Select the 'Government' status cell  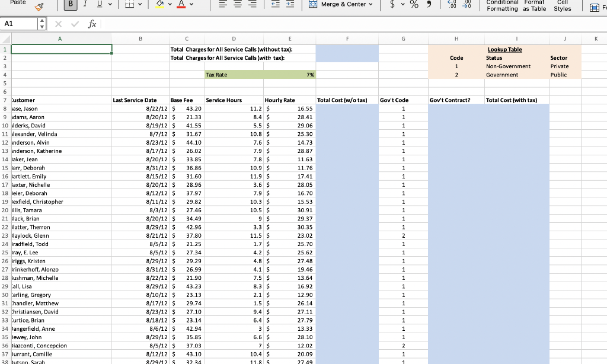[517, 75]
